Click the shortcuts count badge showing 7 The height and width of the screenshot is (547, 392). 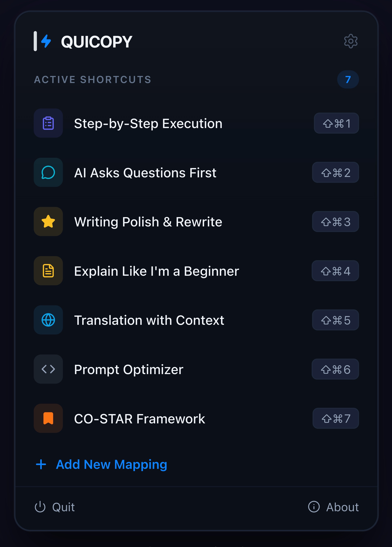click(348, 79)
